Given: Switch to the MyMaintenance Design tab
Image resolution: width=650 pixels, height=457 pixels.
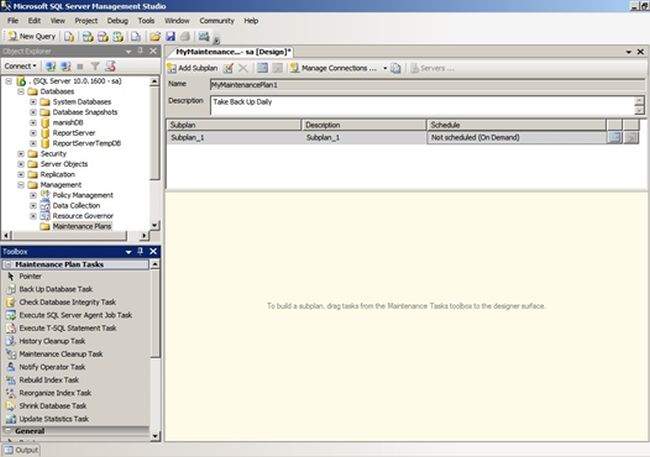Looking at the screenshot, I should [232, 52].
